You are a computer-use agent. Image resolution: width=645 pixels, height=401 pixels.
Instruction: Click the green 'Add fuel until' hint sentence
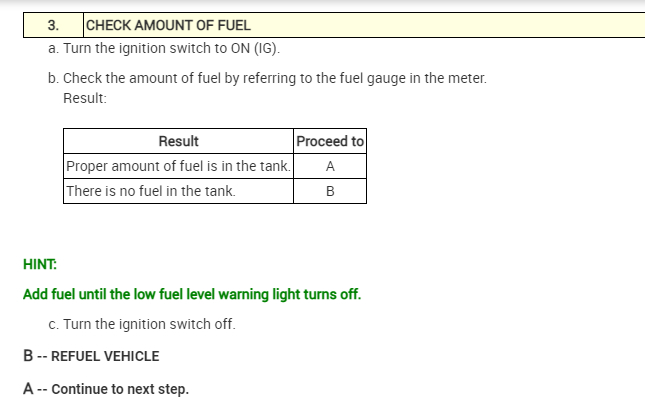192,295
